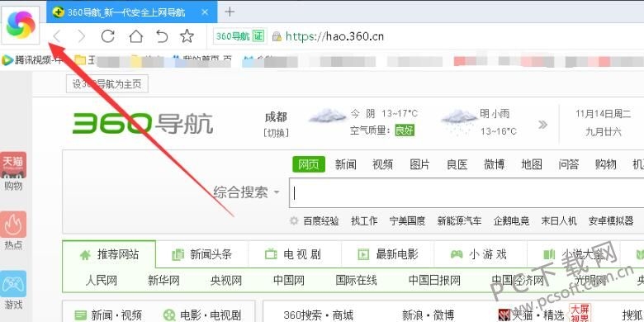Switch city via [切换] link
Screen dimensions: 644x322
(x=276, y=133)
